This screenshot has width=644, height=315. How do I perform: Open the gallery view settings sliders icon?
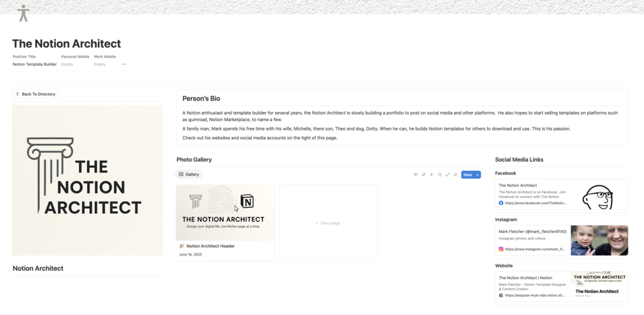pyautogui.click(x=456, y=175)
